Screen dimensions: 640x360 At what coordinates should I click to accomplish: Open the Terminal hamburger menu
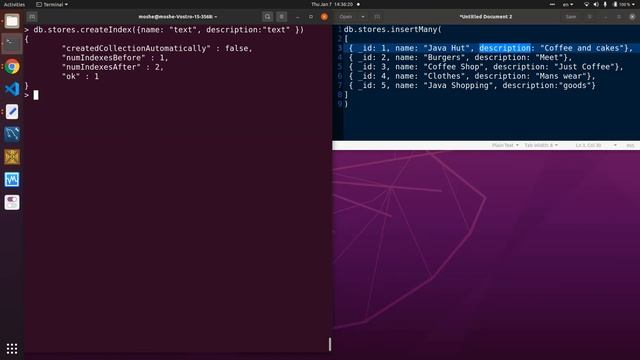(x=282, y=17)
